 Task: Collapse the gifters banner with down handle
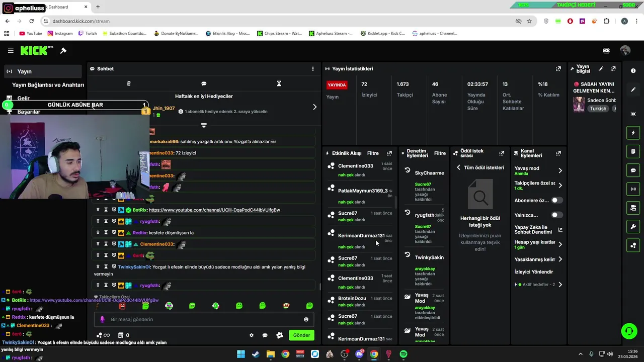pos(204,125)
